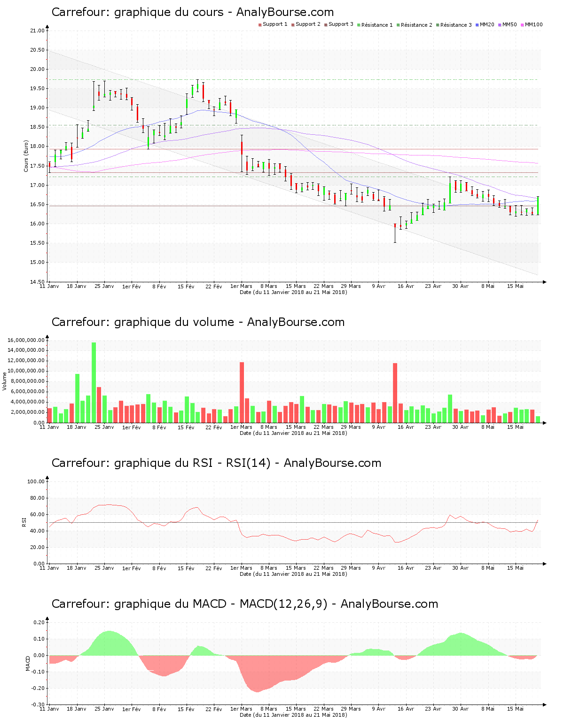Click the 'Volume' y-axis label
564x728 pixels.
(x=5, y=381)
